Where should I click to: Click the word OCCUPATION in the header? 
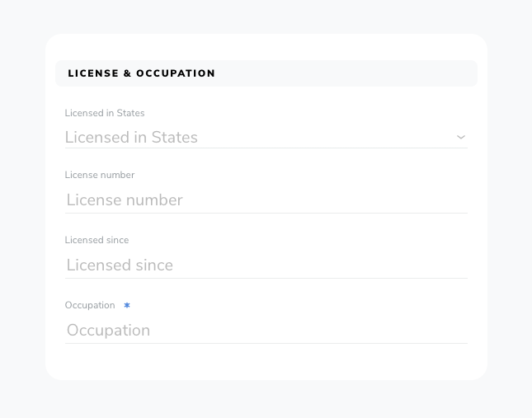point(176,73)
